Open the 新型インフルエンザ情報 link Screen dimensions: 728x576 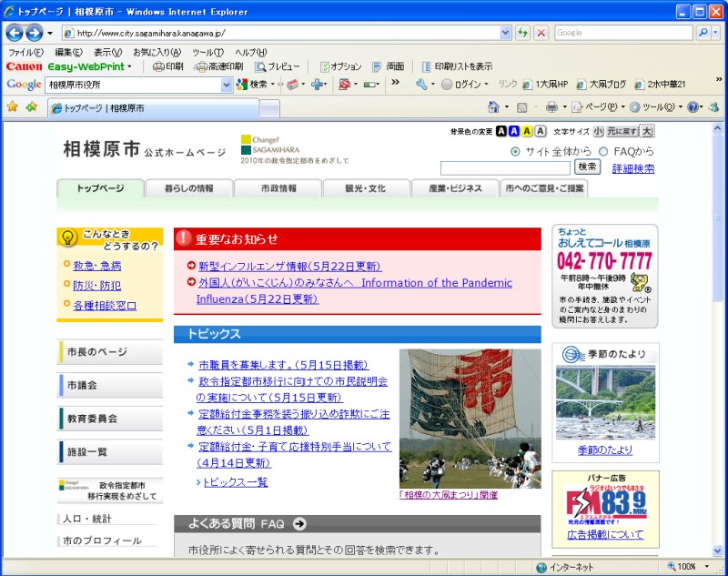coord(289,267)
